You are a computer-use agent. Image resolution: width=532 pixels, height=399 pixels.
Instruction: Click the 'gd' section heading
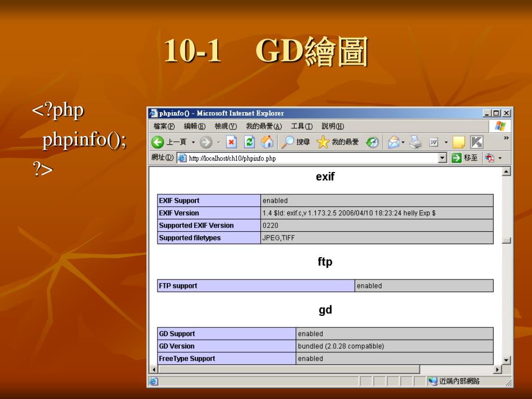[325, 310]
